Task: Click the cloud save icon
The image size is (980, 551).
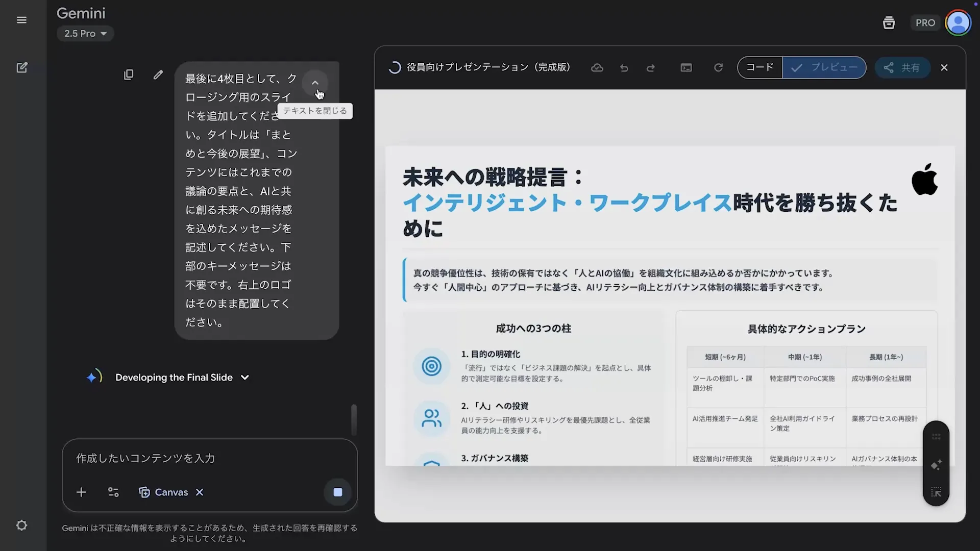Action: [x=597, y=67]
